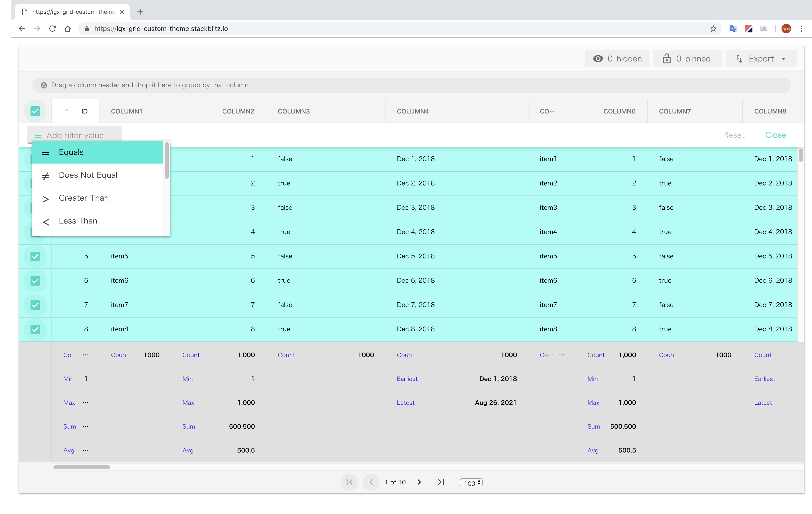Click the Reset button in the filter row

tap(734, 135)
